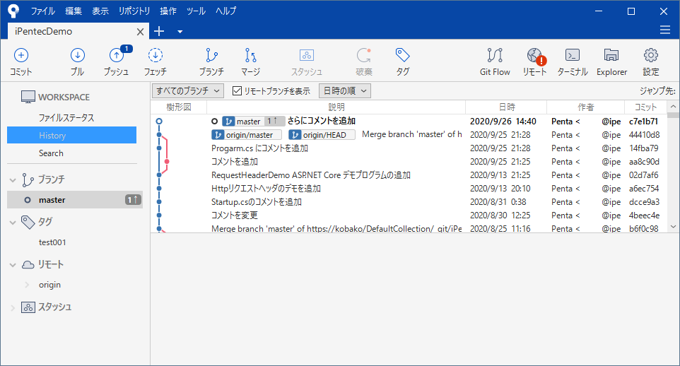Collapse the Remotes (リモート) section

(x=13, y=265)
